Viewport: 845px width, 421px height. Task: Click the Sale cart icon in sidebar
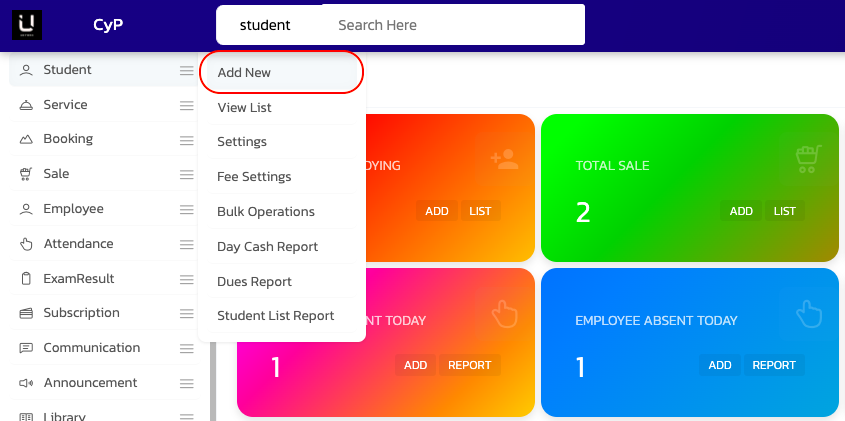26,174
